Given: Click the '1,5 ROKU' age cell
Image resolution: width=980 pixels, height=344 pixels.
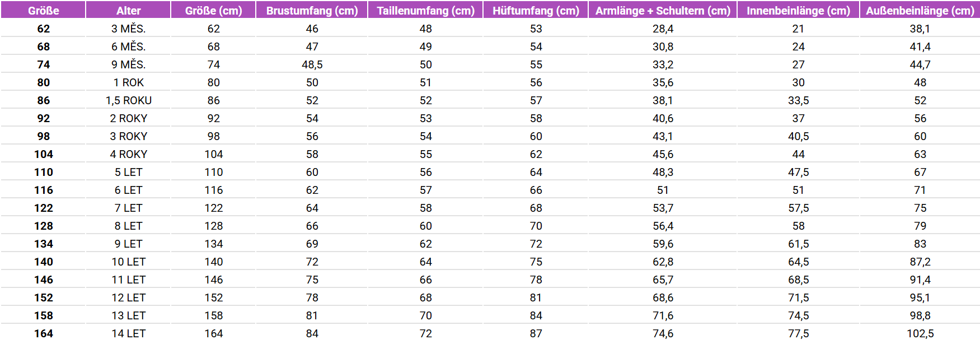Looking at the screenshot, I should (x=128, y=100).
